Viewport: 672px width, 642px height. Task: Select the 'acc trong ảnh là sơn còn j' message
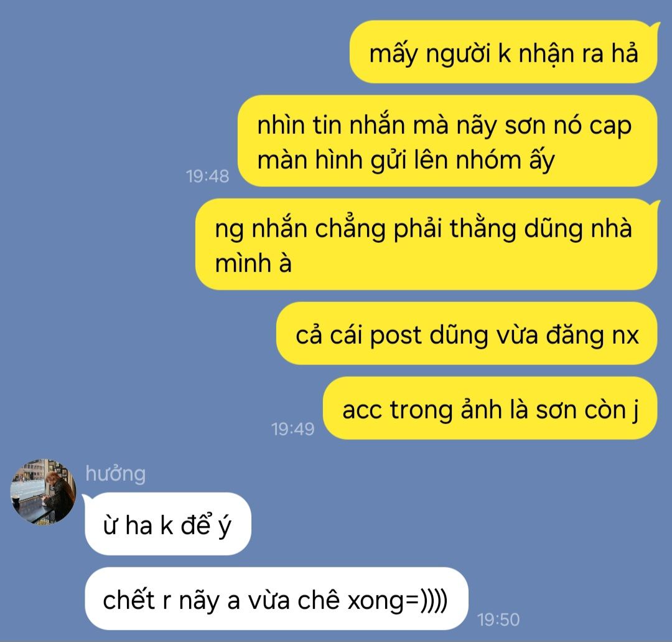(490, 408)
